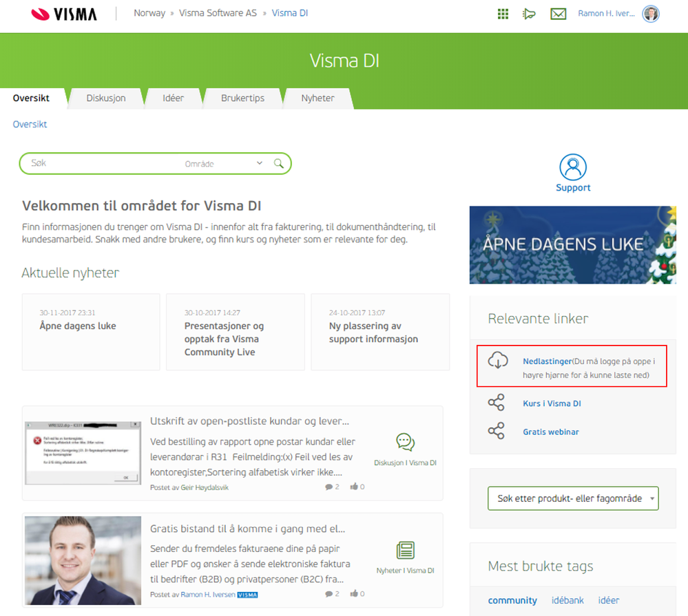Expand the Område dropdown in search bar

(223, 164)
